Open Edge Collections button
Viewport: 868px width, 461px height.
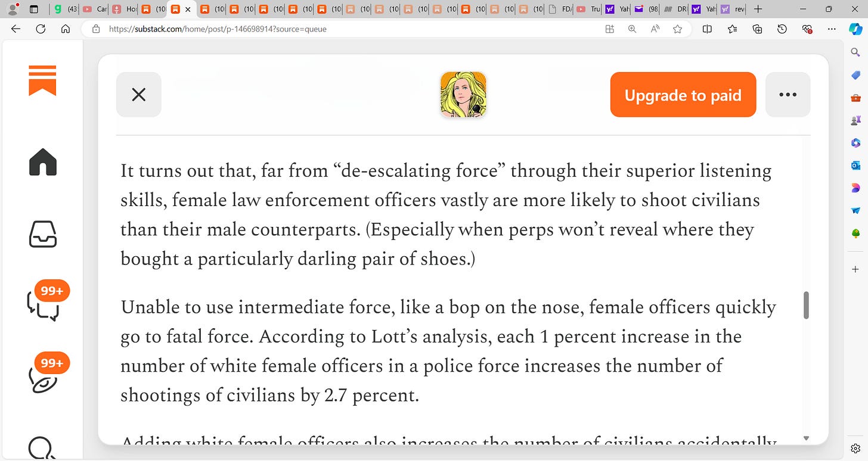click(x=757, y=29)
